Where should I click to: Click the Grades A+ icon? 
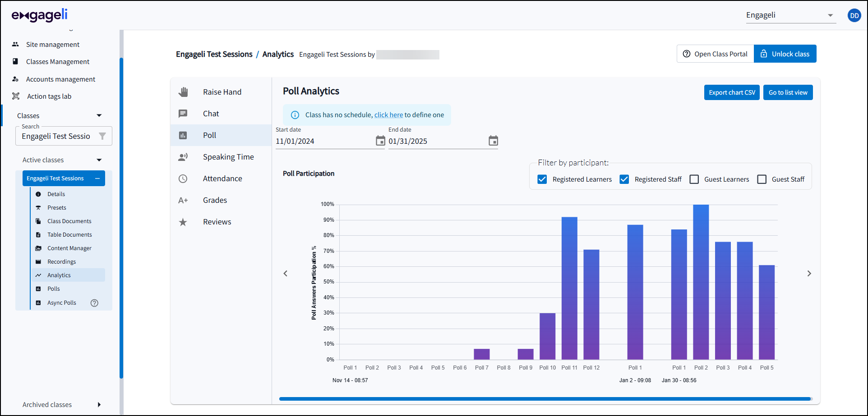tap(183, 200)
